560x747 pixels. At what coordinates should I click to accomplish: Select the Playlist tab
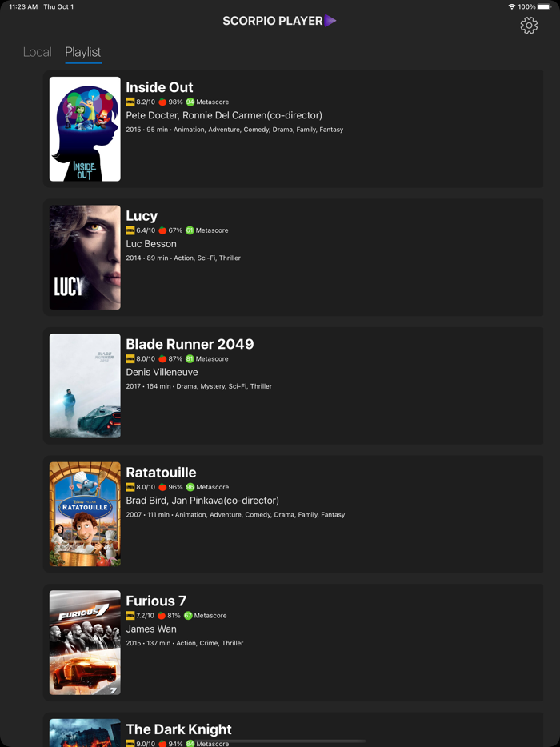(83, 52)
